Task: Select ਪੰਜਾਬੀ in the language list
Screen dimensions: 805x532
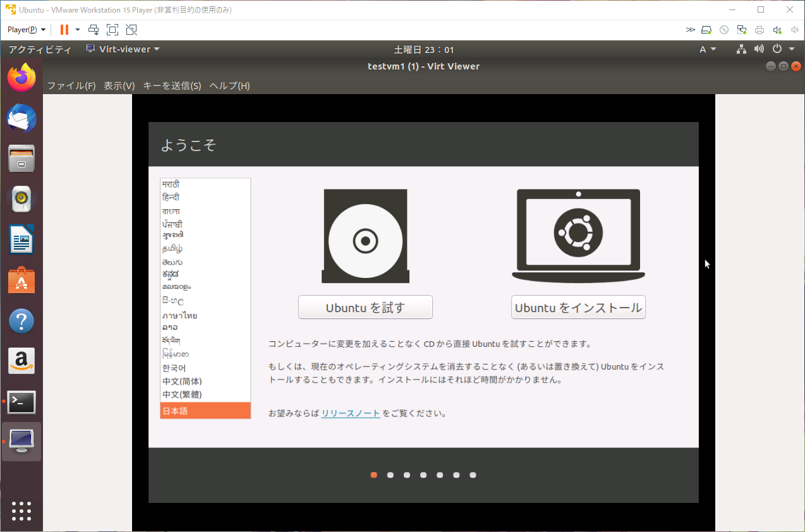Action: coord(205,224)
